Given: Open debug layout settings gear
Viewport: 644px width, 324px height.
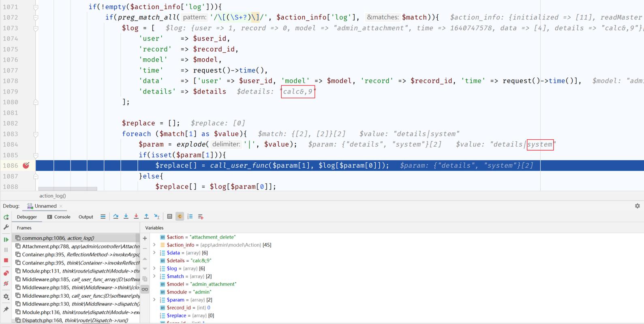Looking at the screenshot, I should click(6, 296).
